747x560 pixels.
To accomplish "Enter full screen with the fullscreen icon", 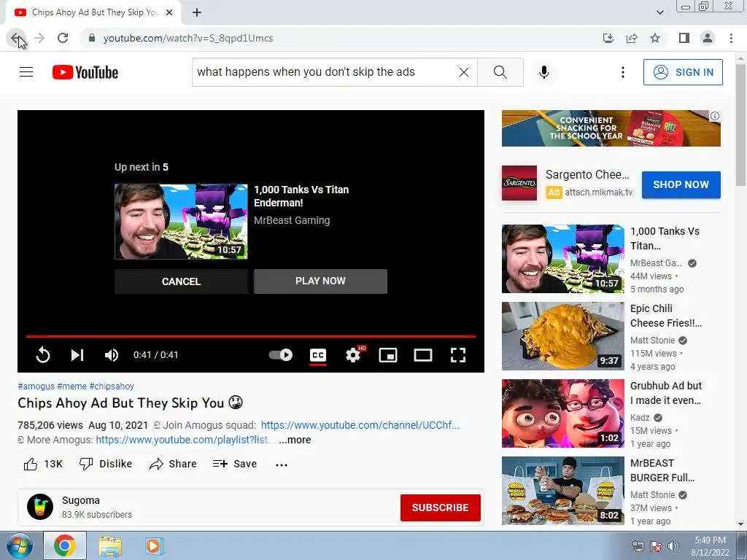I will pos(458,355).
